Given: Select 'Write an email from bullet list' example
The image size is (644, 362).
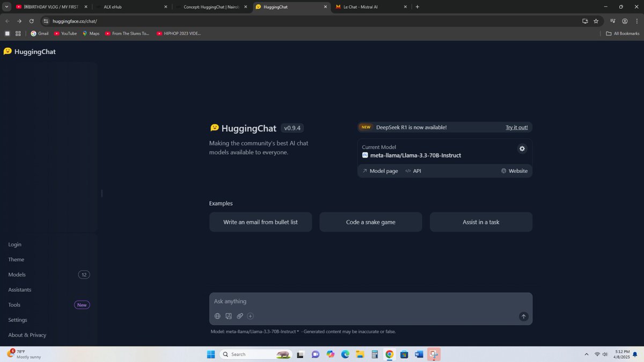Looking at the screenshot, I should 260,222.
